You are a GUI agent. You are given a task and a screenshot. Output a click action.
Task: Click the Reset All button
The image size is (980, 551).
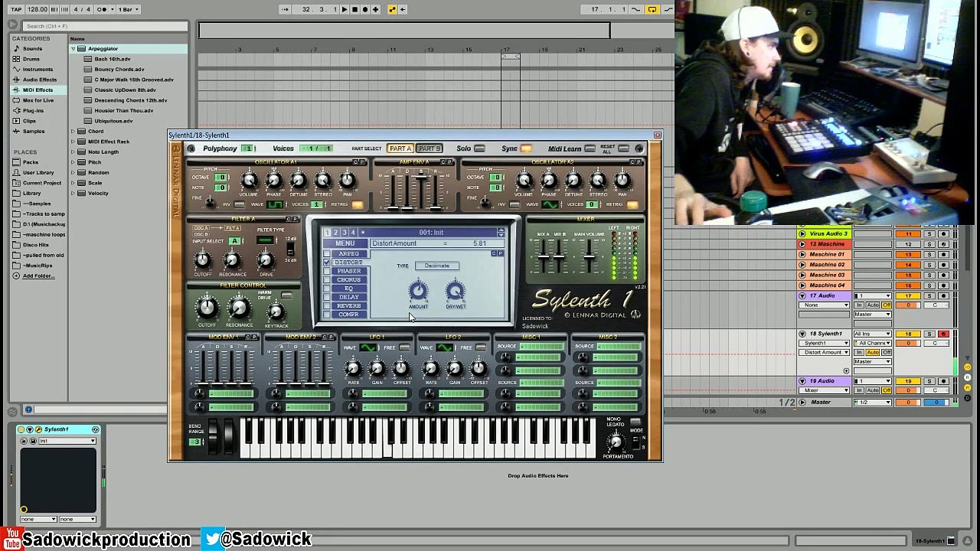(x=624, y=148)
